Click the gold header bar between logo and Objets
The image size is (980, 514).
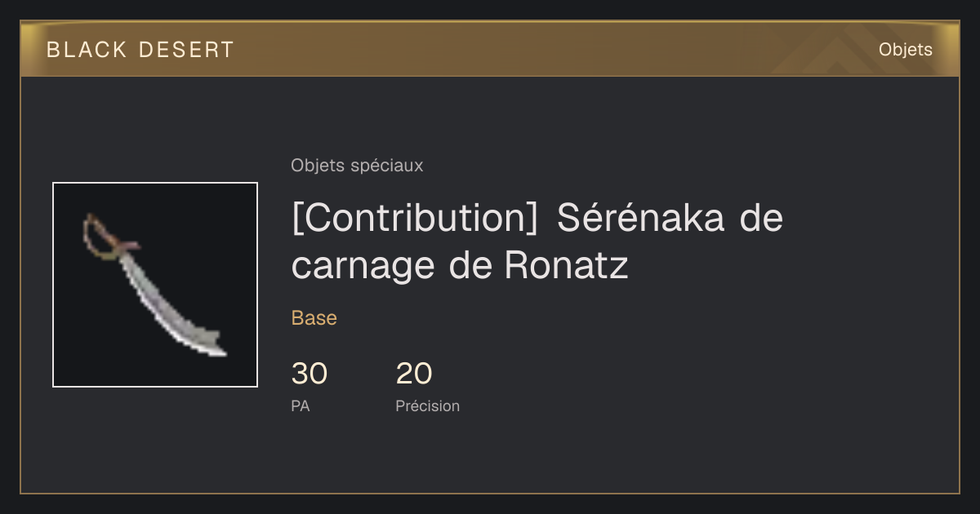tap(555, 50)
